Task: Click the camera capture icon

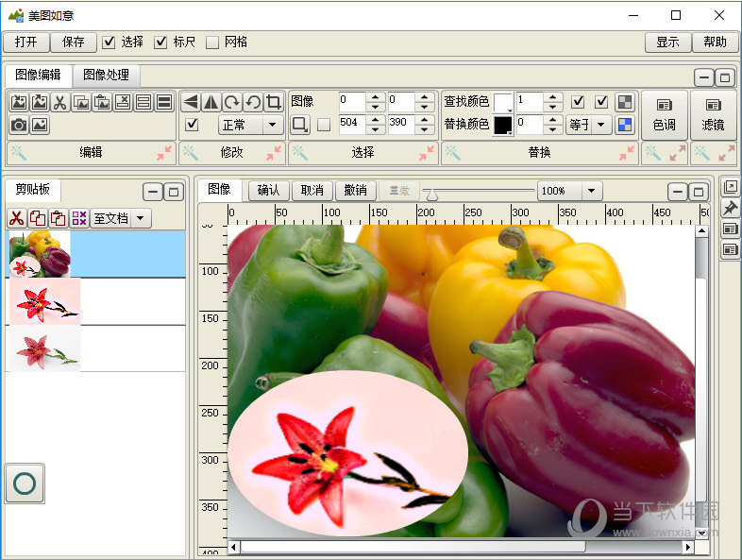Action: point(18,125)
